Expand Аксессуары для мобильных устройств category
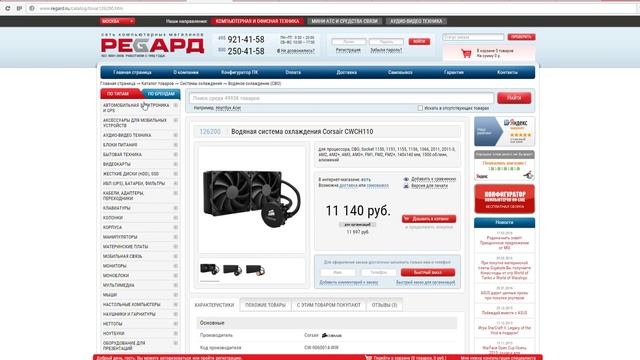640x360 pixels. tap(176, 120)
